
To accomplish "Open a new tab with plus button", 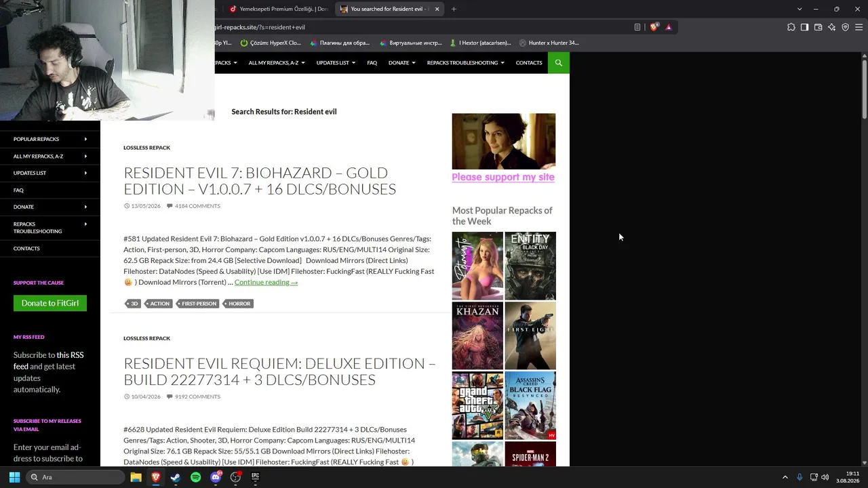I will coord(454,9).
